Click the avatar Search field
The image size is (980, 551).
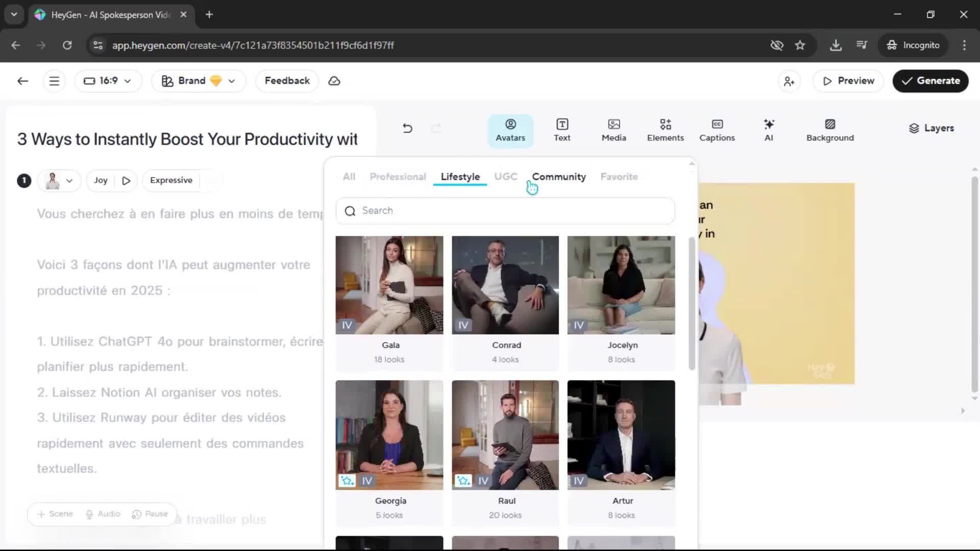[505, 211]
